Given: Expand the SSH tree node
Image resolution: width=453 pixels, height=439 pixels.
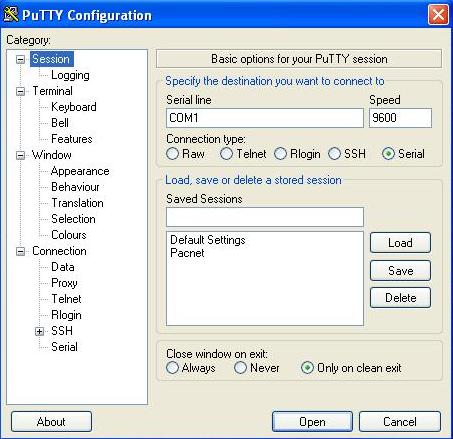Looking at the screenshot, I should coord(39,331).
